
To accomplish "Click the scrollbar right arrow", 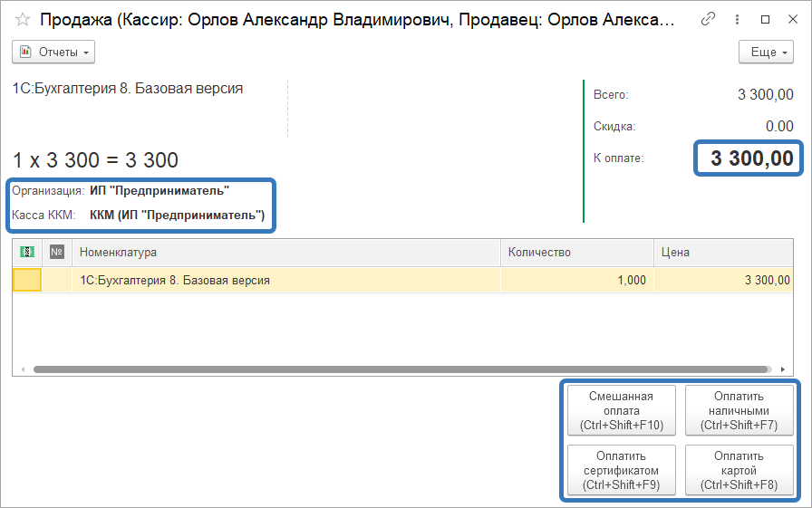I will 782,369.
